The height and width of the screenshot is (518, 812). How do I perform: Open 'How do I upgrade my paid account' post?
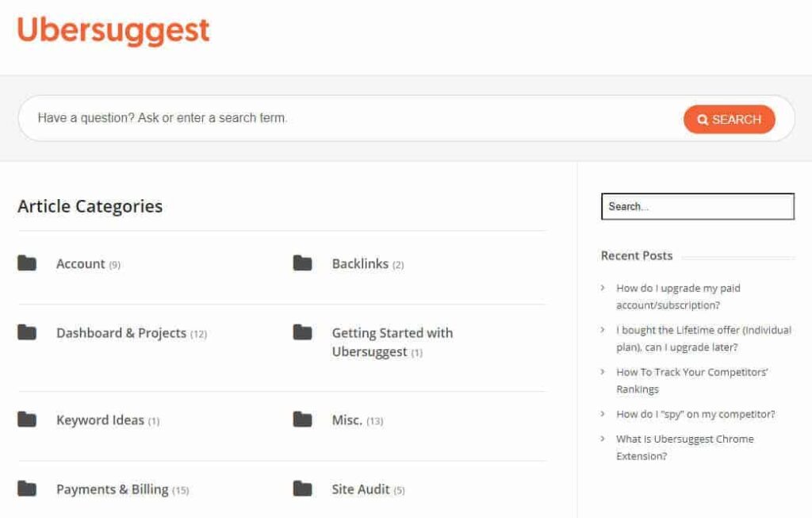click(x=678, y=296)
